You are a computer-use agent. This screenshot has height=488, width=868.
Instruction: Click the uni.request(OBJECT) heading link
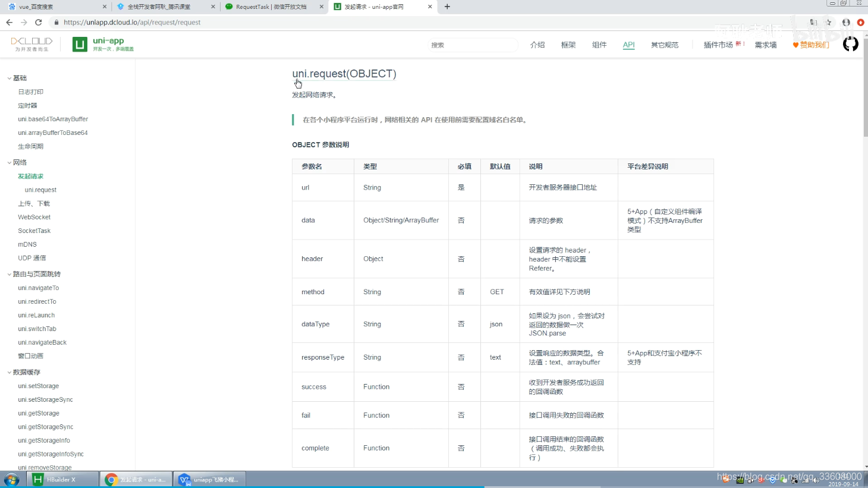(x=344, y=74)
